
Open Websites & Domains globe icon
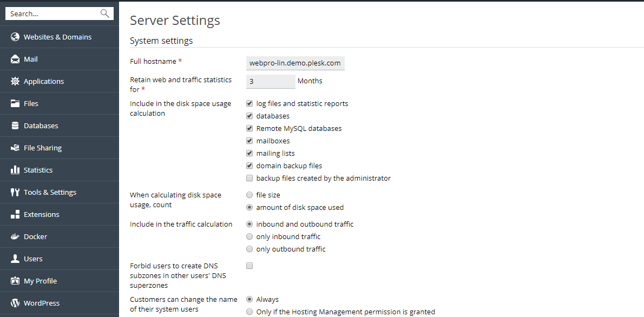(15, 37)
